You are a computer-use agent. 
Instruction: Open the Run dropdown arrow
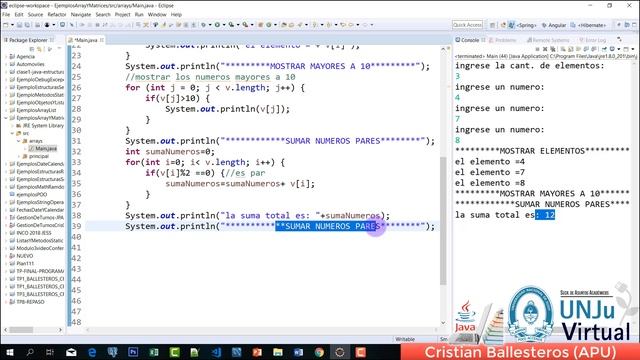tap(224, 25)
